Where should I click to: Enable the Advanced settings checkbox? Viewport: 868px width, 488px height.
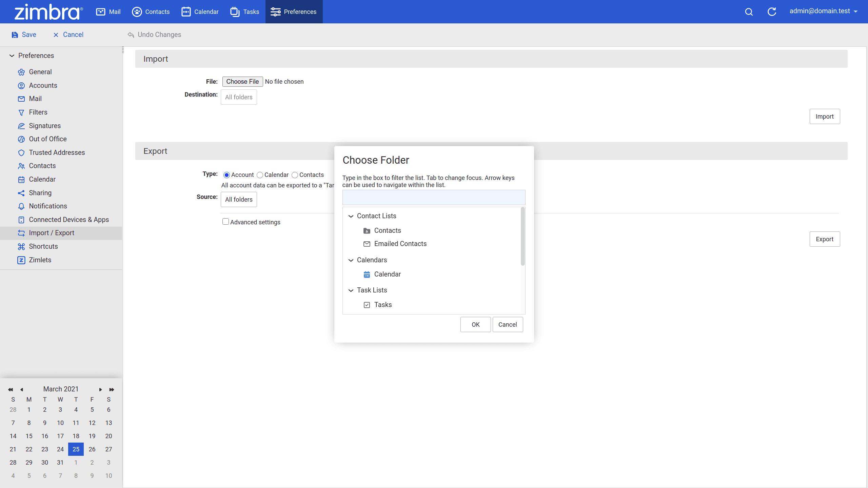pyautogui.click(x=225, y=222)
